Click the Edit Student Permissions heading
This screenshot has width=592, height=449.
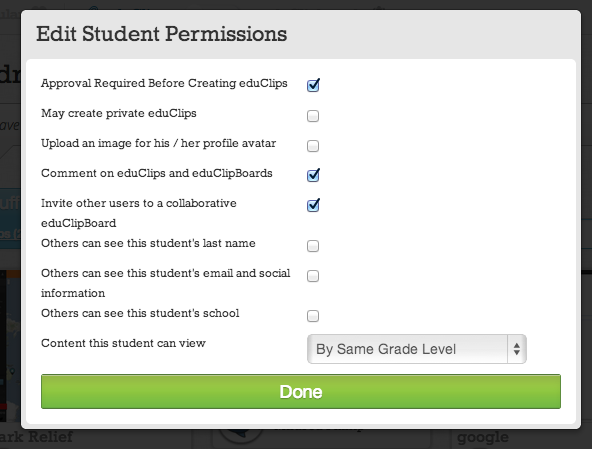[162, 34]
